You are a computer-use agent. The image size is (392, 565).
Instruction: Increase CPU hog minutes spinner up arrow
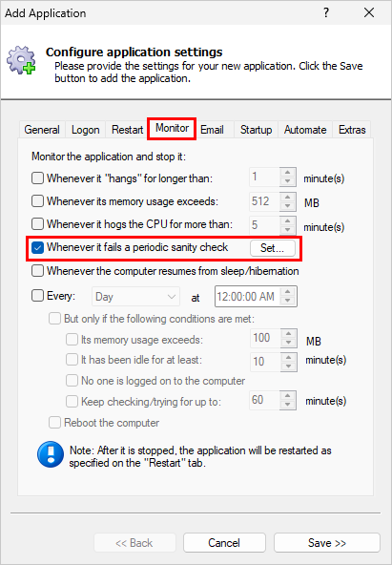tap(288, 220)
